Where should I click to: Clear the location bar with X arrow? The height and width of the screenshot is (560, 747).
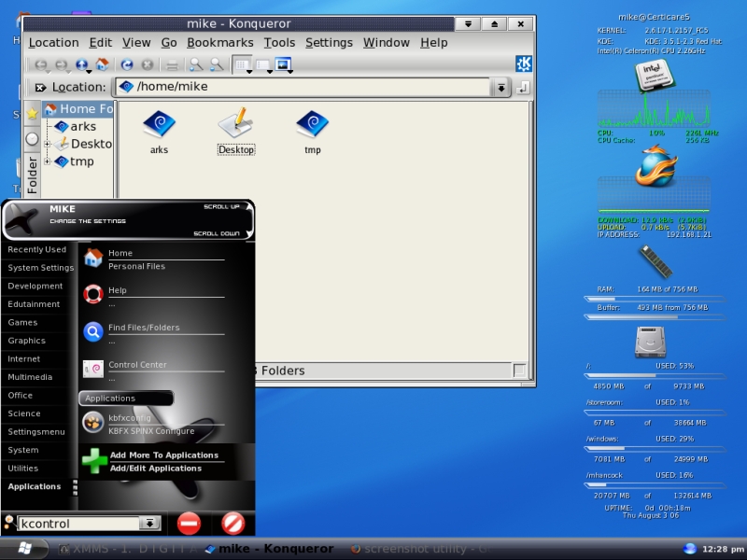click(40, 87)
